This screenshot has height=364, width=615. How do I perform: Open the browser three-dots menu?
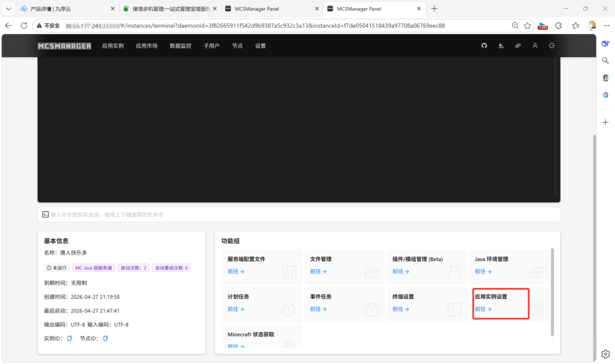tap(606, 26)
